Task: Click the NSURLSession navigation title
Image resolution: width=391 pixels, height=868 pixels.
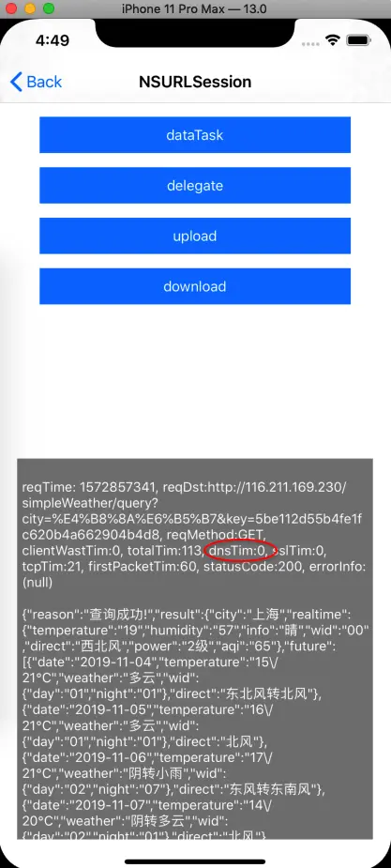Action: [195, 82]
